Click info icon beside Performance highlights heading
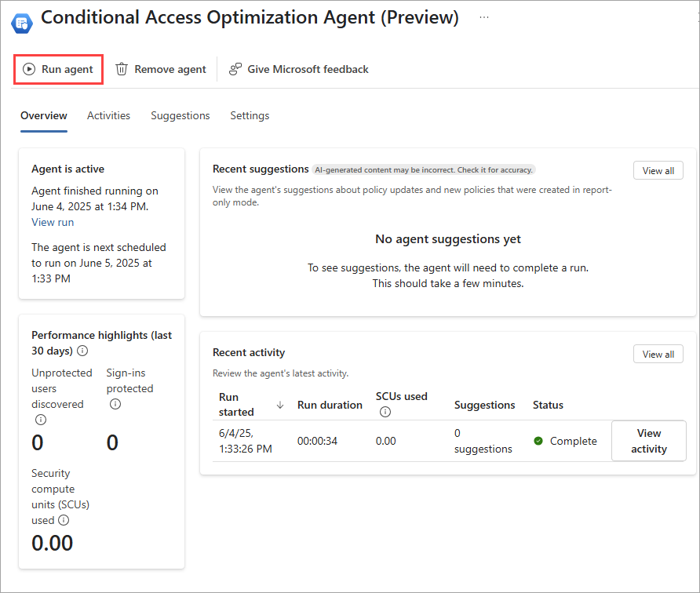Viewport: 700px width, 593px height. point(82,351)
